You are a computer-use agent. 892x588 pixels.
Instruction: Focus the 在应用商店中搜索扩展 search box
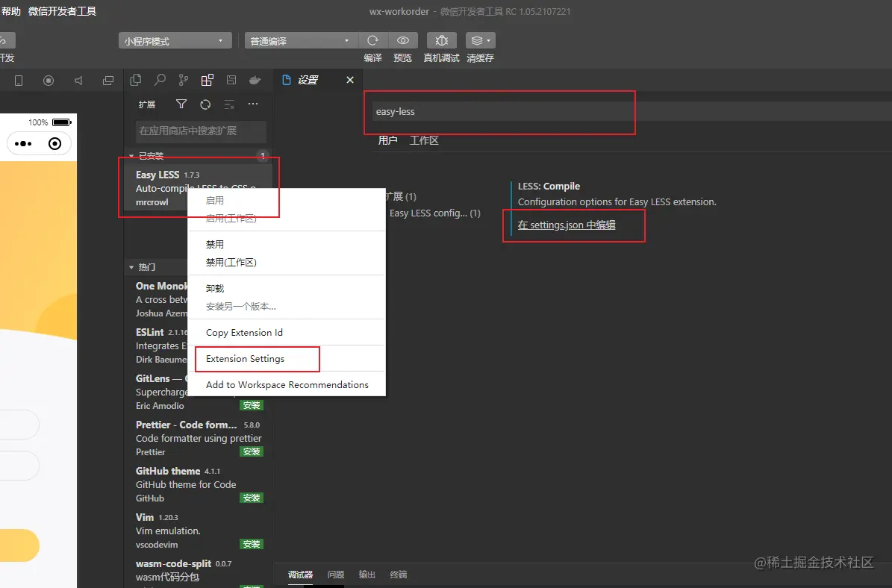pos(201,131)
